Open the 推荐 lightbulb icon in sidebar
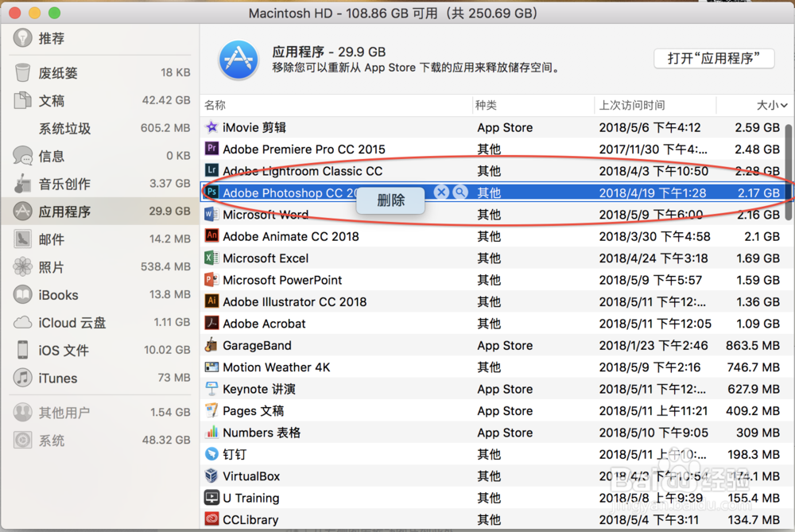The image size is (795, 532). point(23,38)
